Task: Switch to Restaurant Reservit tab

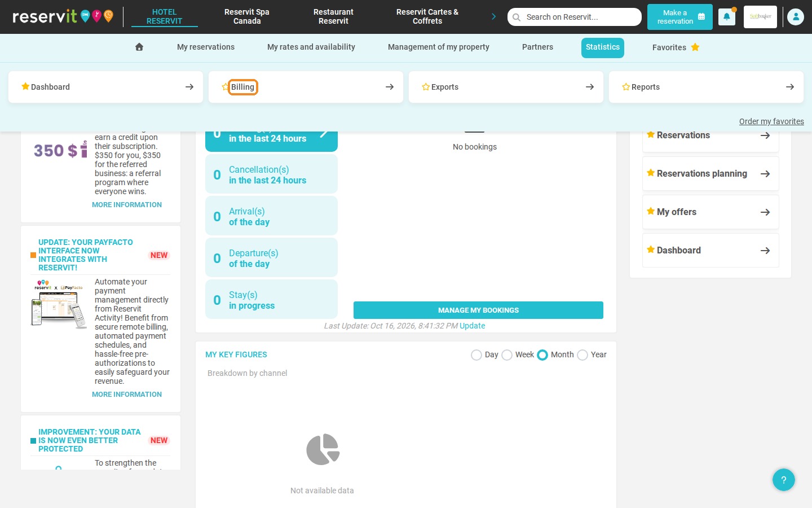Action: point(333,16)
